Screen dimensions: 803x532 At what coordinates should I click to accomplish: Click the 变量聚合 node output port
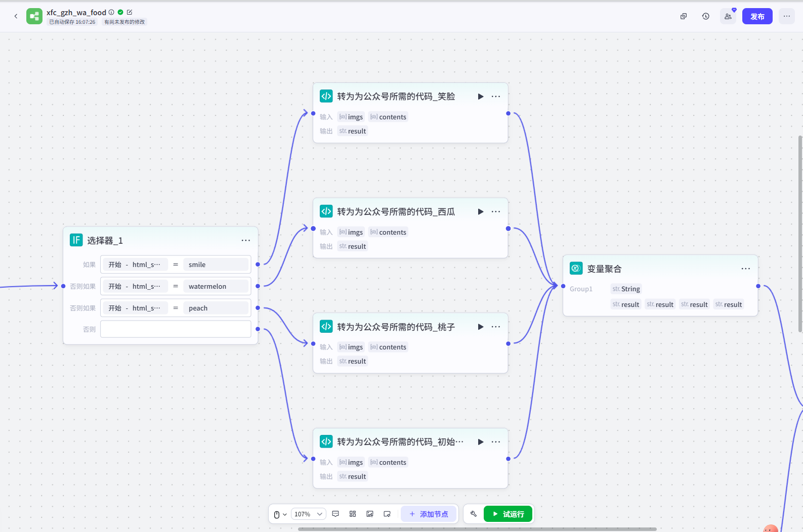(x=758, y=286)
